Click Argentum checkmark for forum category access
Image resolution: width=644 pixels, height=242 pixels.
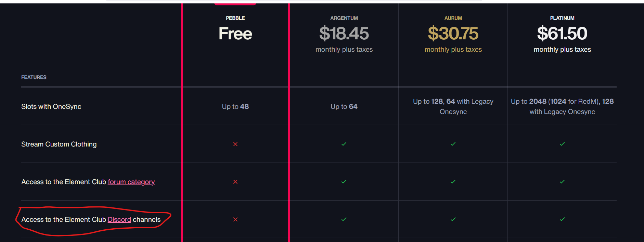tap(344, 182)
